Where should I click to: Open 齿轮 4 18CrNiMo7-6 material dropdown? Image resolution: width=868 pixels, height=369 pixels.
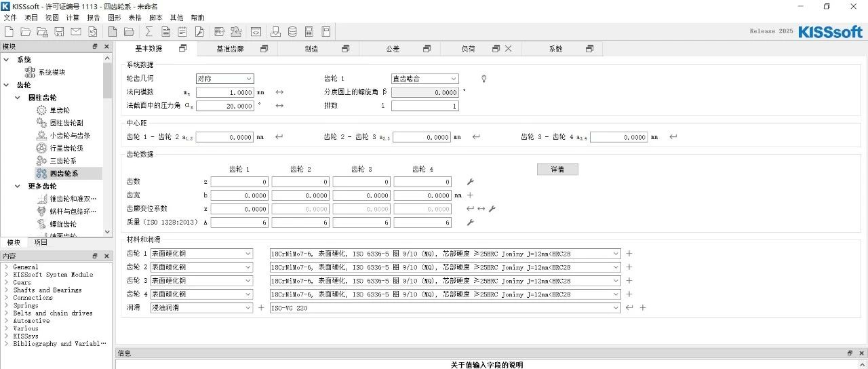click(x=445, y=294)
